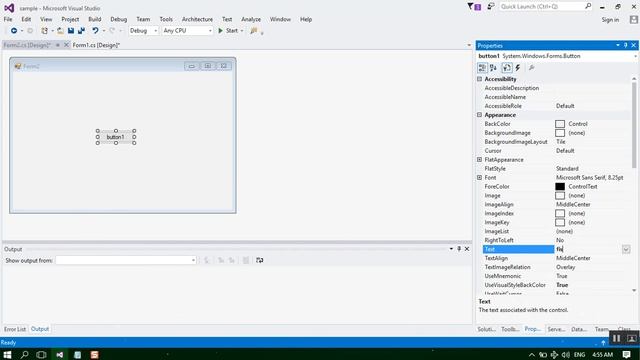Click the Open File toolbar icon

(60, 31)
